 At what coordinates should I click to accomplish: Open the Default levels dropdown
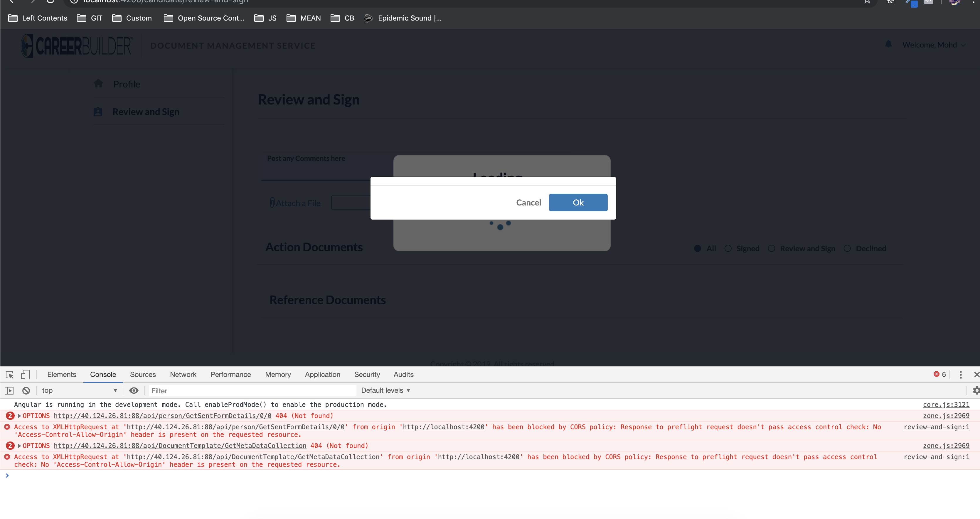coord(386,390)
